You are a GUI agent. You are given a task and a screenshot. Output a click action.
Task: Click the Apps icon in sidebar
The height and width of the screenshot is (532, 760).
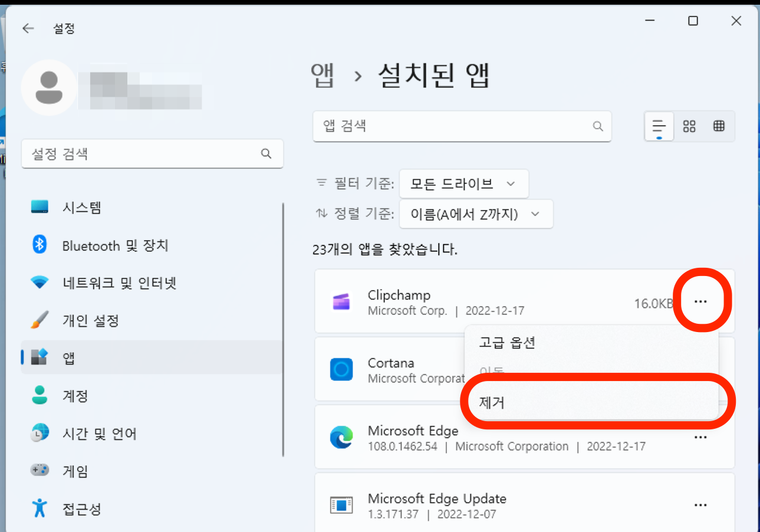(x=40, y=357)
